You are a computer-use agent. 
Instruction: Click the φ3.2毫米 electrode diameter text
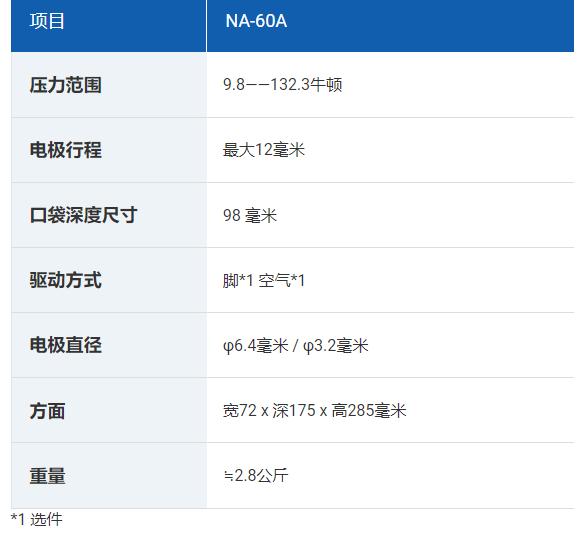[x=336, y=346]
